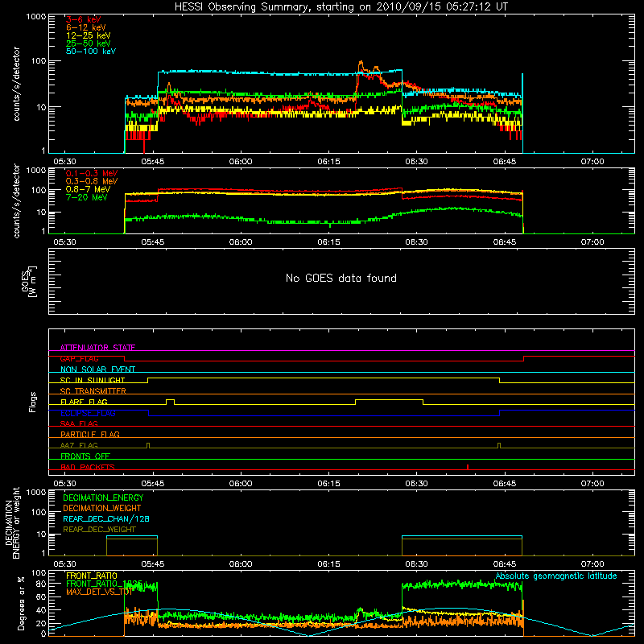Select the AAZ_FLAG label
Image resolution: width=644 pixels, height=644 pixels.
[79, 445]
